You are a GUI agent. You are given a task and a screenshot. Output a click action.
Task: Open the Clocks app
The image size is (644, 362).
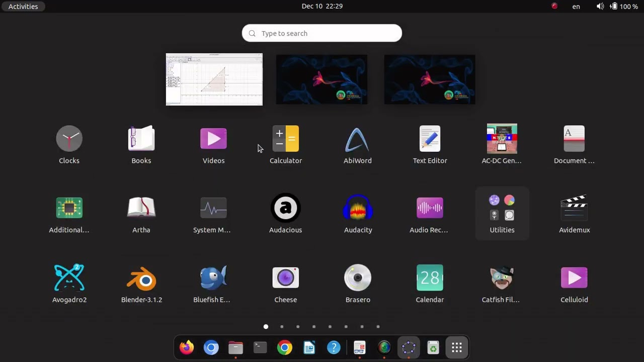coord(69,145)
